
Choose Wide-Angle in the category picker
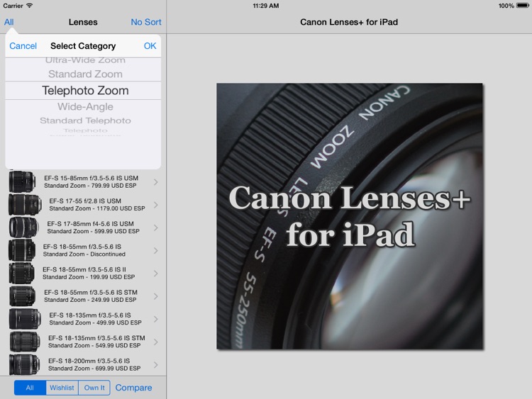[85, 107]
